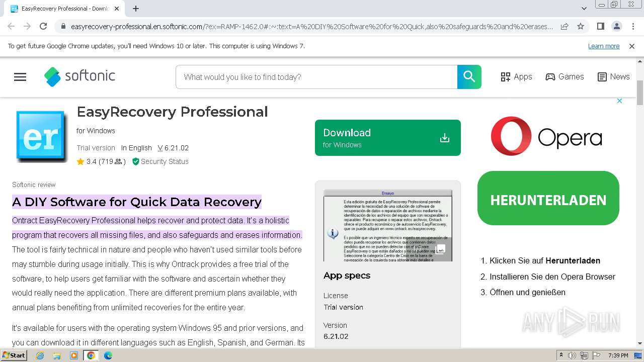Click the EasyRecovery Professional title

coord(172,112)
